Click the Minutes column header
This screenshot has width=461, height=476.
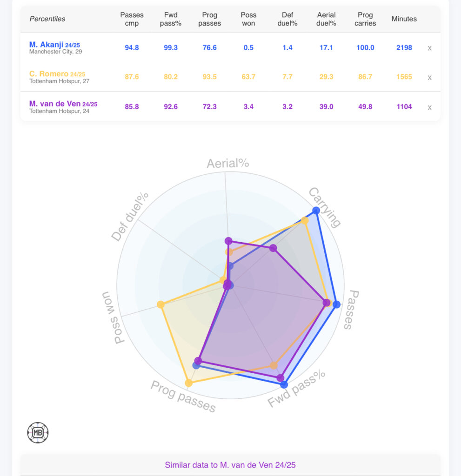(x=404, y=19)
